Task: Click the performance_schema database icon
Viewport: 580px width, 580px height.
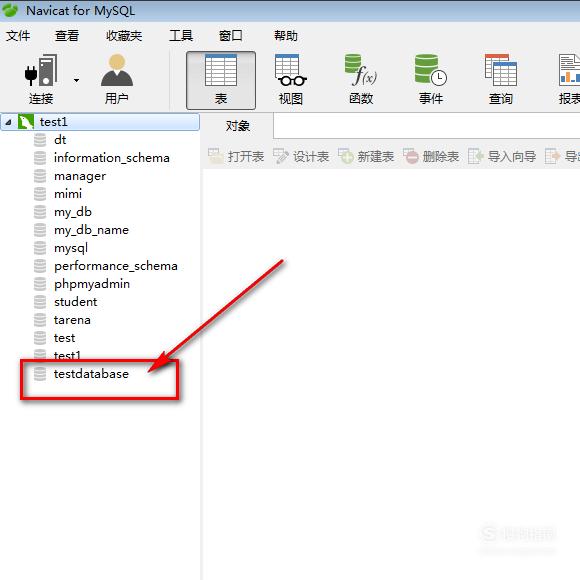Action: pyautogui.click(x=40, y=266)
